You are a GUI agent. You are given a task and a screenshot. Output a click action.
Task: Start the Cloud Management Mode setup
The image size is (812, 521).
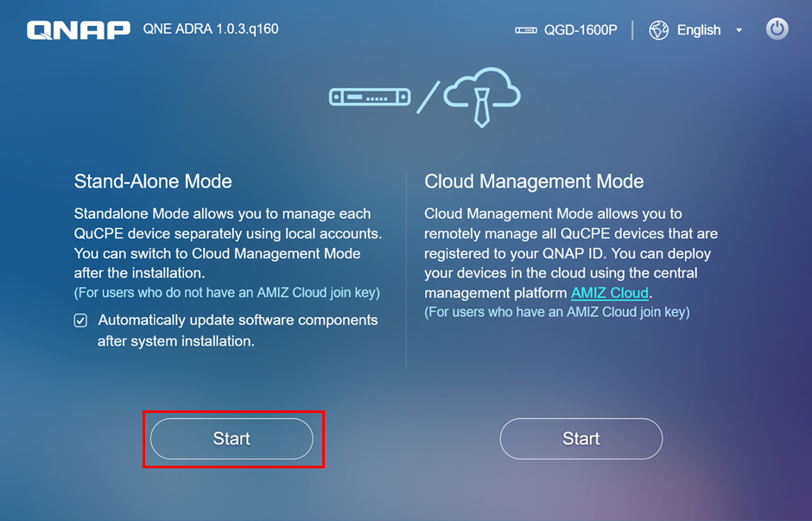click(581, 439)
